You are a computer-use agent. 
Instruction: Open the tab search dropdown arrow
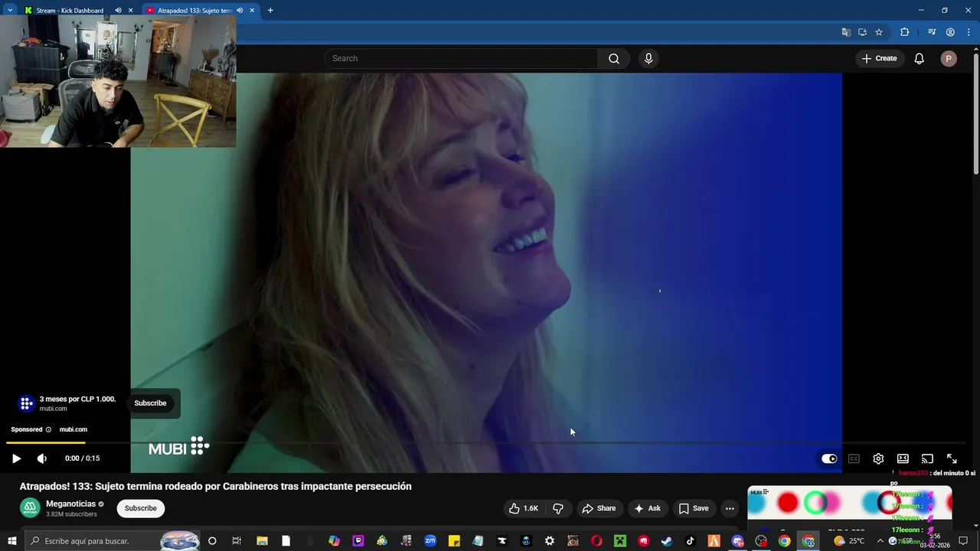pyautogui.click(x=10, y=11)
